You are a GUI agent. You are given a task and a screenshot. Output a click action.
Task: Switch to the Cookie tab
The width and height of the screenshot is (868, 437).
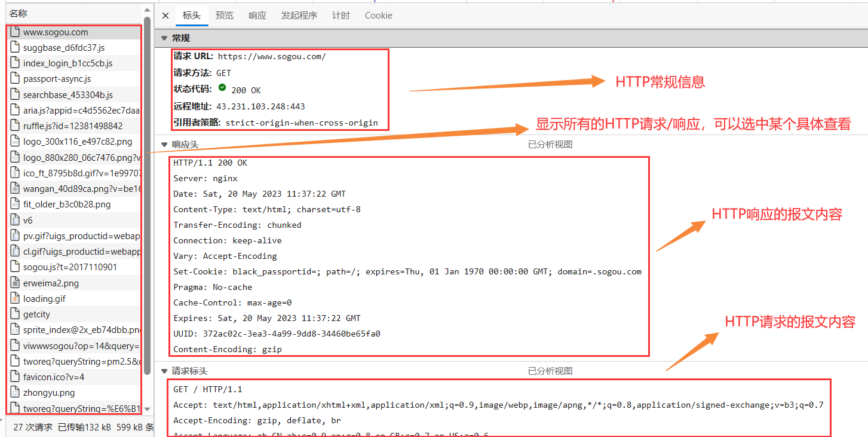click(379, 16)
